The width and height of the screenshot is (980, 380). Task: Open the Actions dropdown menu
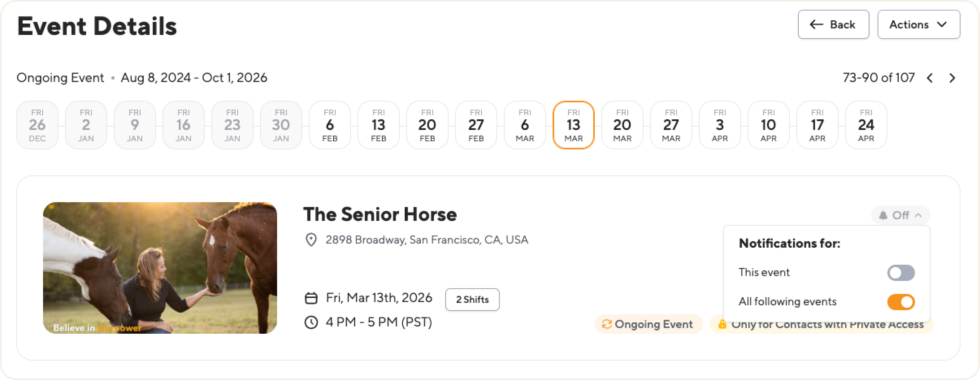(x=919, y=25)
